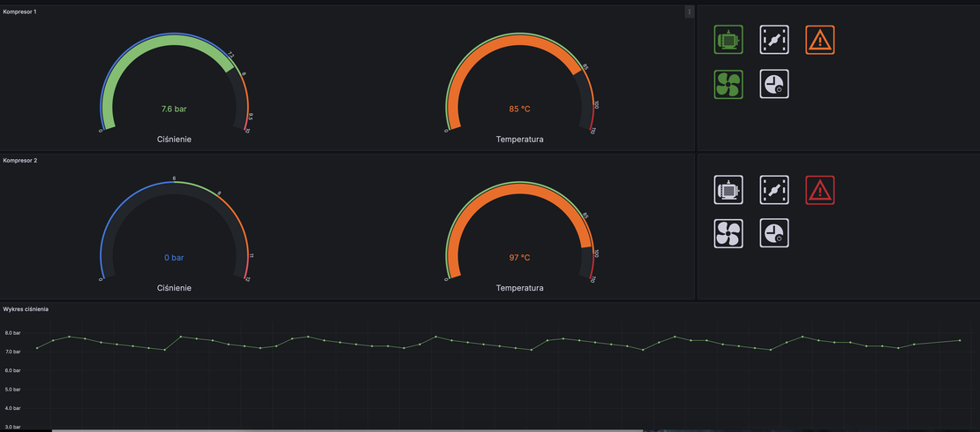Click the last data point on the pressure chart
This screenshot has height=432, width=980.
click(x=960, y=340)
